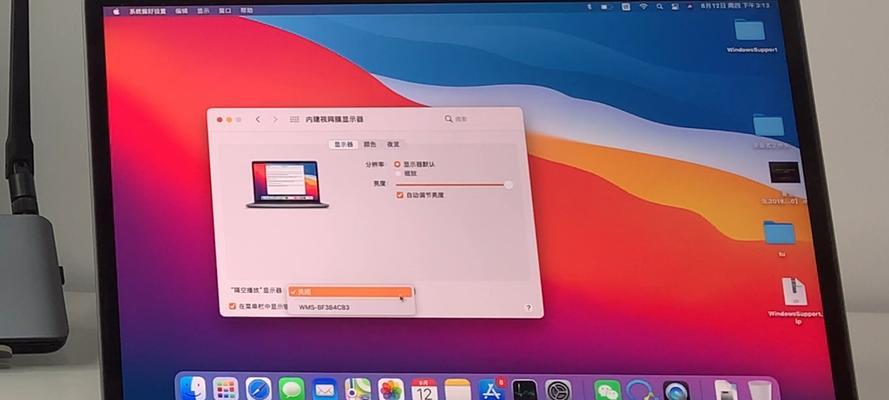Click search field in preferences window

(479, 119)
